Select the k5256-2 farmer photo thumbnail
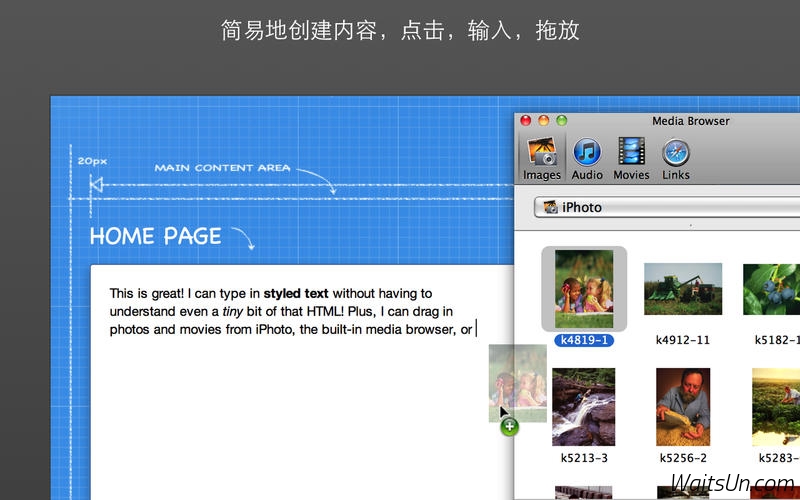The height and width of the screenshot is (500, 800). click(683, 407)
